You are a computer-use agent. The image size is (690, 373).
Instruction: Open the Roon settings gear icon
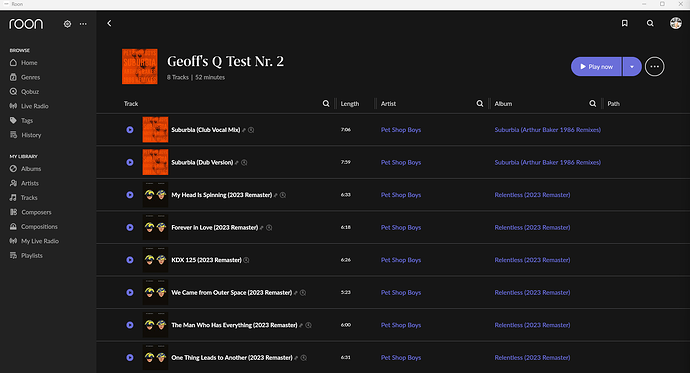coord(67,24)
